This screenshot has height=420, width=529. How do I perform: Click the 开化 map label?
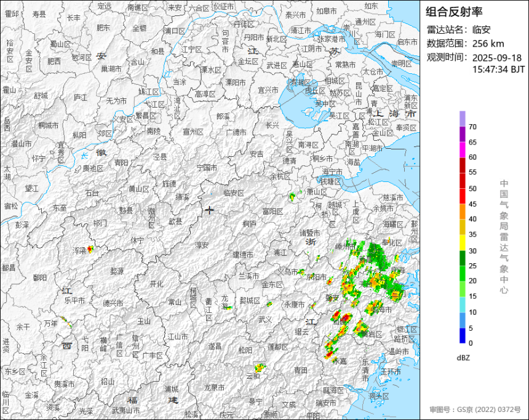(156, 284)
